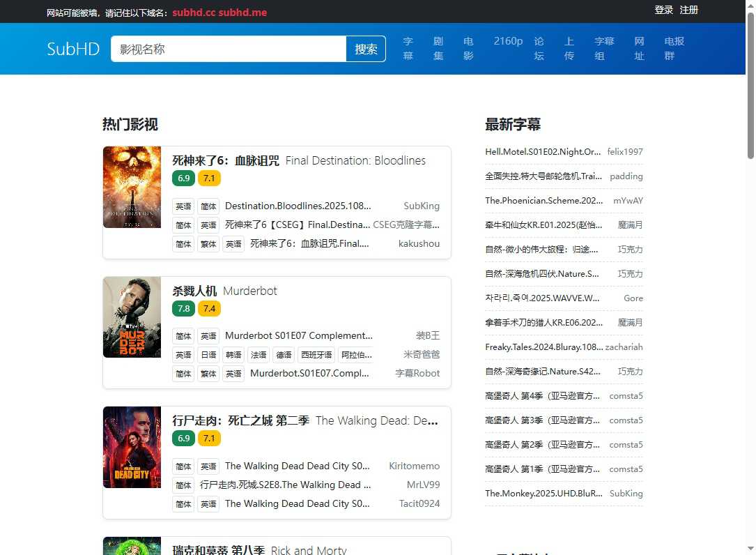Open the 2160p nav item
756x555 pixels.
point(508,41)
